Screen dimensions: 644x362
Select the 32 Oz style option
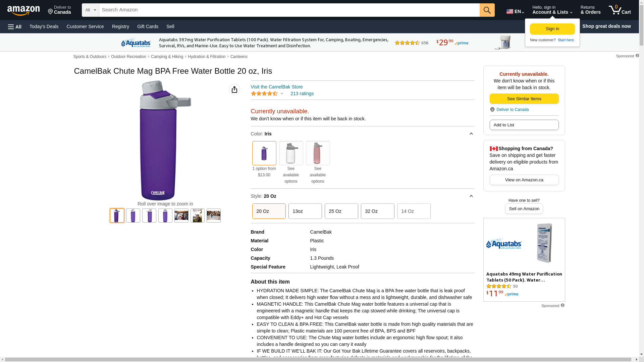click(377, 211)
